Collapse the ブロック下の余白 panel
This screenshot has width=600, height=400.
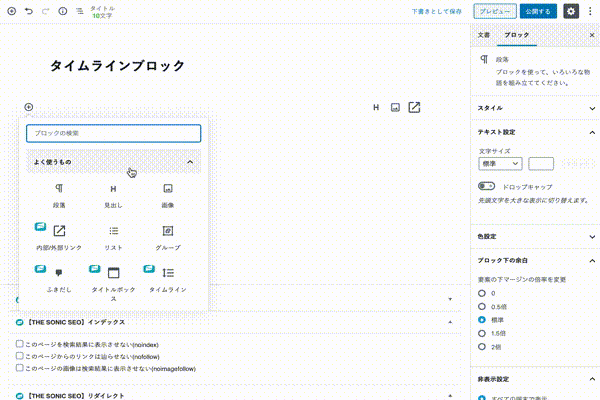point(536,261)
